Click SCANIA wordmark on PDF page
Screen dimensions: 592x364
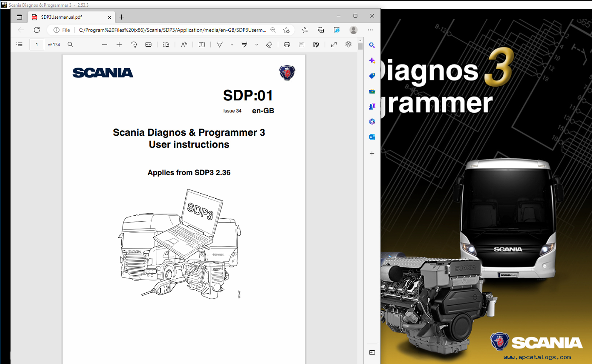(x=103, y=73)
